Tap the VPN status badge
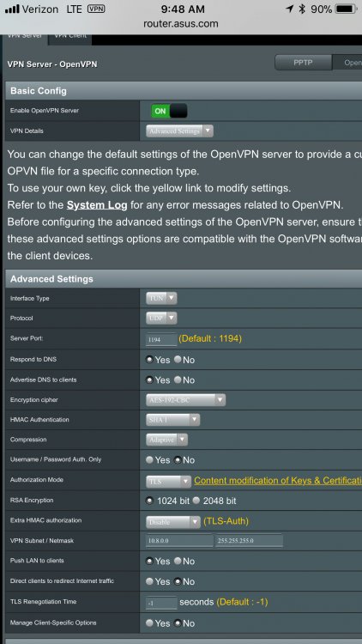This screenshot has width=362, height=644. (96, 9)
